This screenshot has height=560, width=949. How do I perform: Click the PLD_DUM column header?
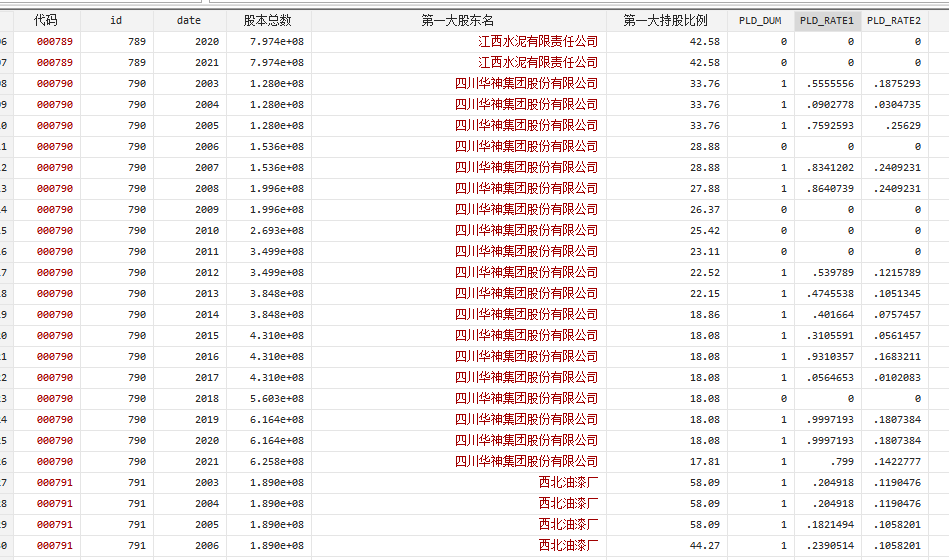[x=760, y=20]
